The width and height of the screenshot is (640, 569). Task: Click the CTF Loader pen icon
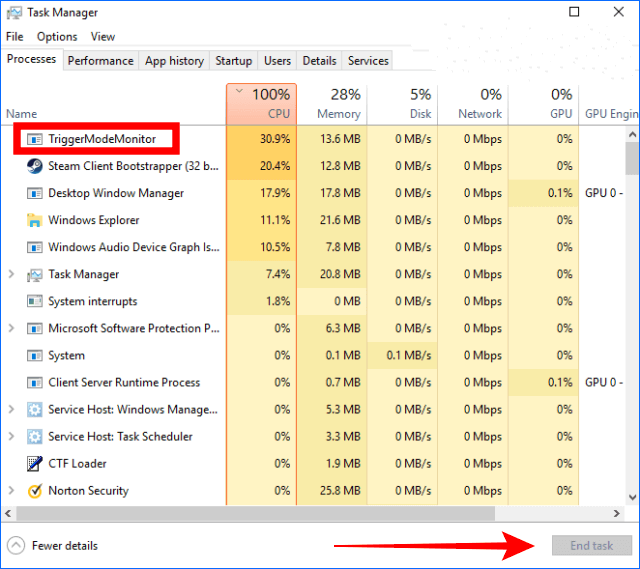[35, 464]
